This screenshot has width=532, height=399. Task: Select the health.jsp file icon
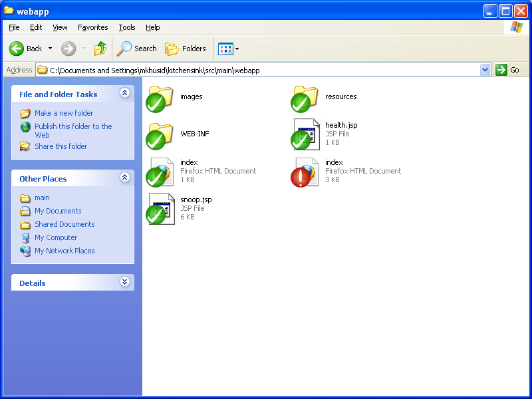coord(305,134)
